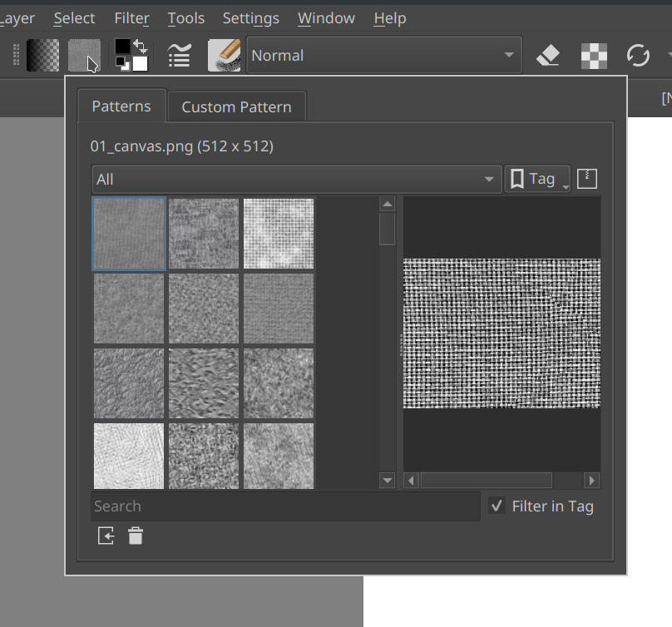
Task: Open the All tag filter dropdown
Action: click(295, 179)
